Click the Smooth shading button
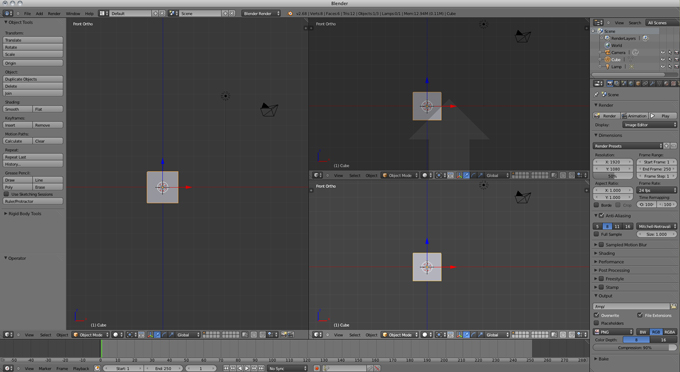Image resolution: width=680 pixels, height=372 pixels. [17, 109]
